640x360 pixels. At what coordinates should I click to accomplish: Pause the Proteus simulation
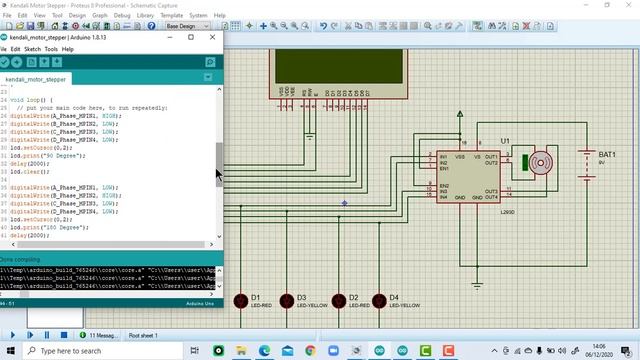(x=47, y=335)
